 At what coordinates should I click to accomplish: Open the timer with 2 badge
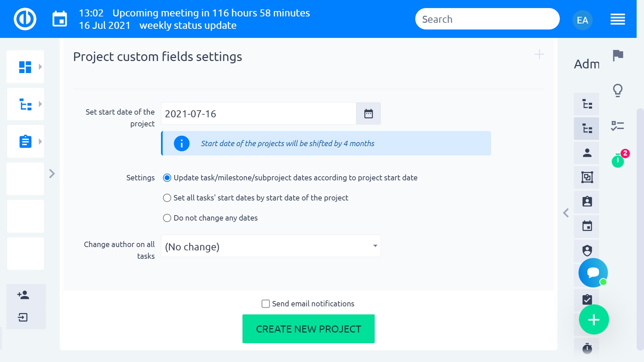click(618, 160)
